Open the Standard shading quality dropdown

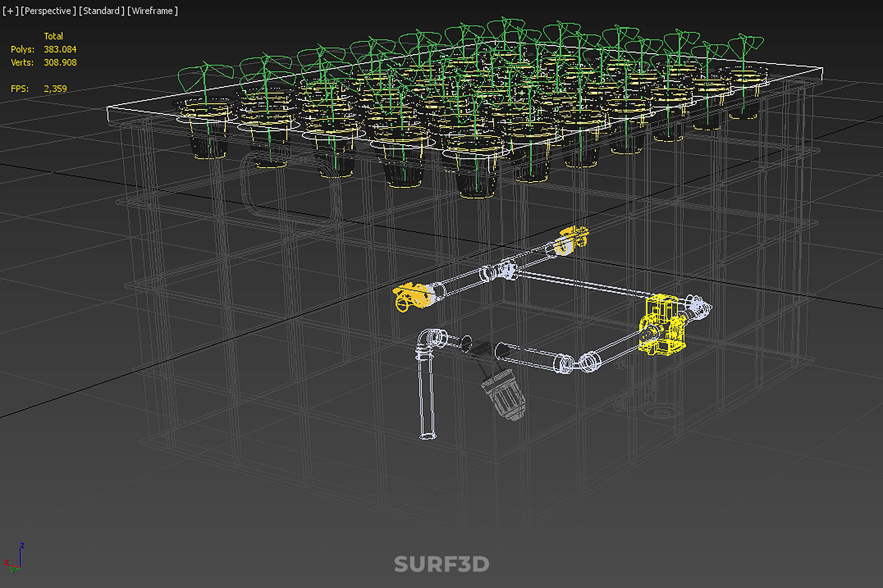(101, 11)
